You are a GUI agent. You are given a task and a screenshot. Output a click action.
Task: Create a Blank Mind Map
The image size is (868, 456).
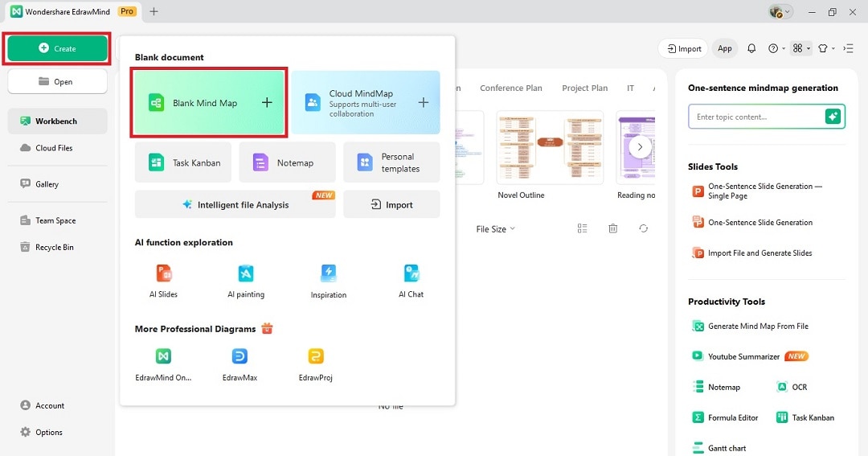click(209, 102)
